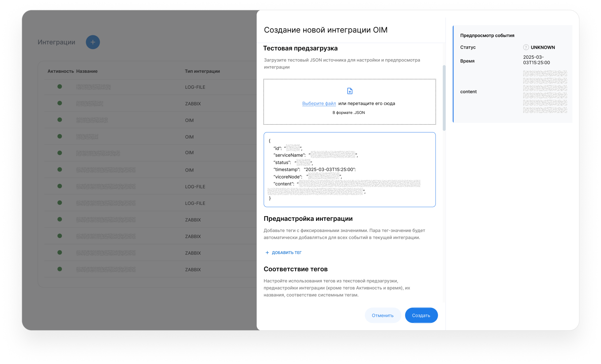Click green activity dot of first OIM row
The height and width of the screenshot is (364, 601).
[60, 120]
